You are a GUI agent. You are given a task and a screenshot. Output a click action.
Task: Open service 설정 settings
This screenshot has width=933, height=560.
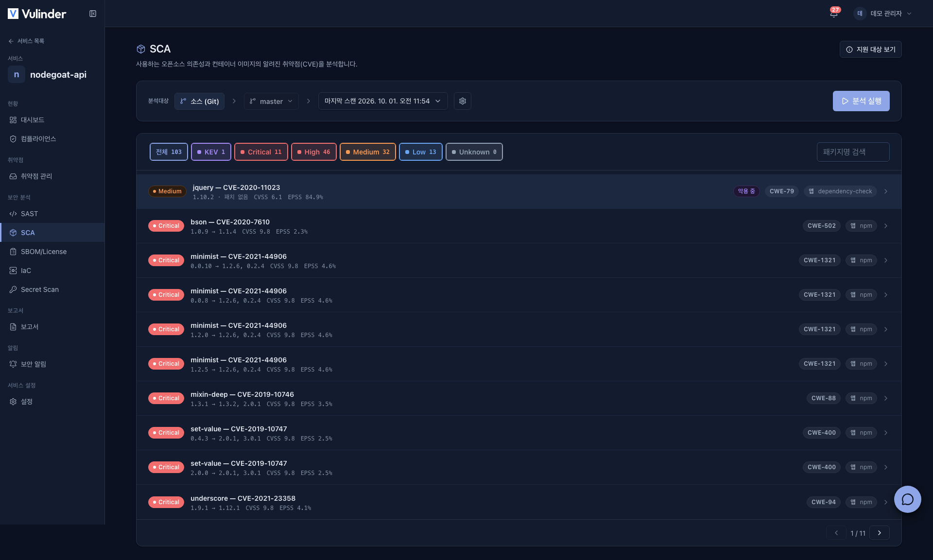click(52, 402)
